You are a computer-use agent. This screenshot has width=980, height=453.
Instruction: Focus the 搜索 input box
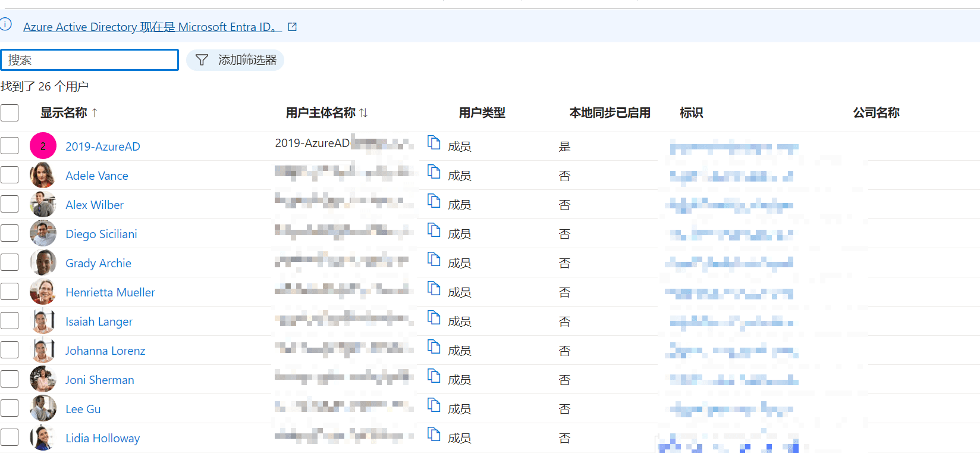(x=90, y=60)
